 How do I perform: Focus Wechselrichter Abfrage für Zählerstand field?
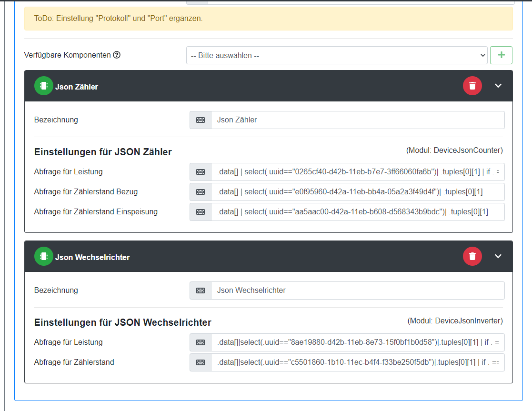pos(357,362)
